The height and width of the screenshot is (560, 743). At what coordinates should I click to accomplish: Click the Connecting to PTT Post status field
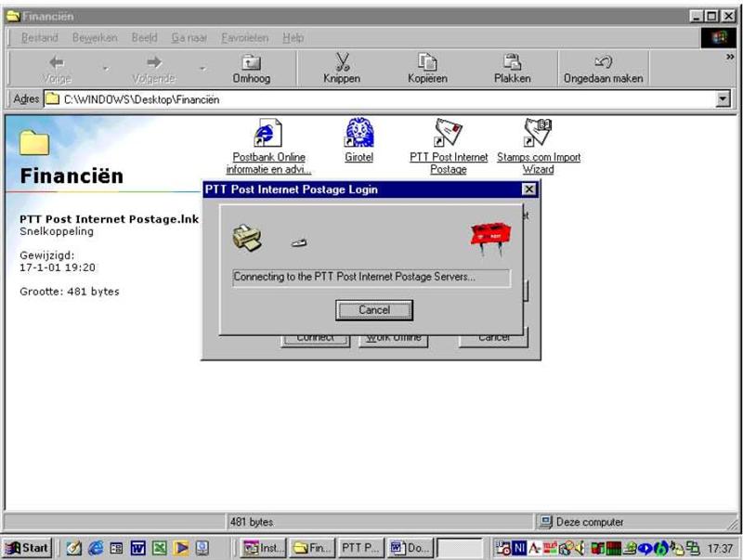(371, 278)
